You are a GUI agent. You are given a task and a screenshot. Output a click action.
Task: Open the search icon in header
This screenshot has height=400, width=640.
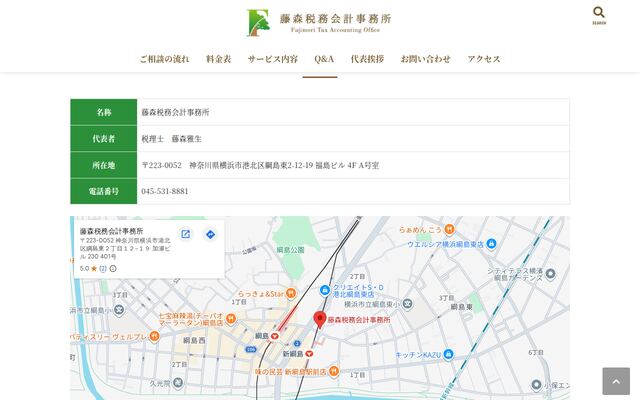[x=599, y=16]
